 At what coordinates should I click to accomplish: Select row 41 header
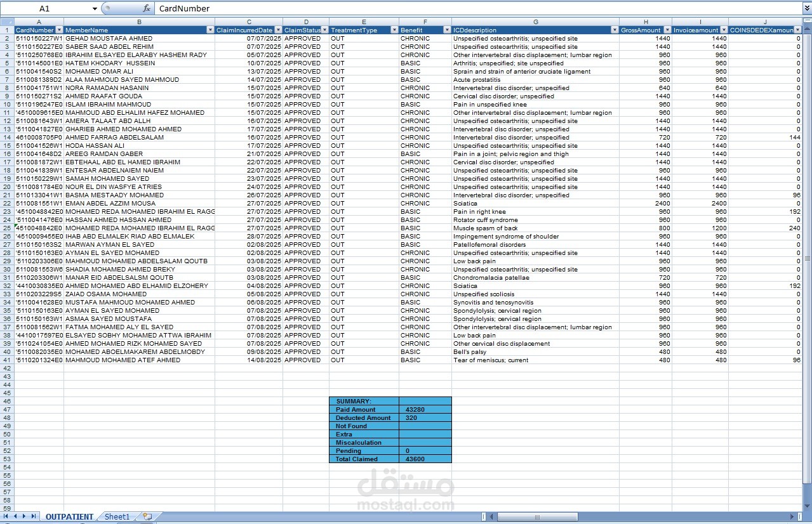click(x=7, y=360)
